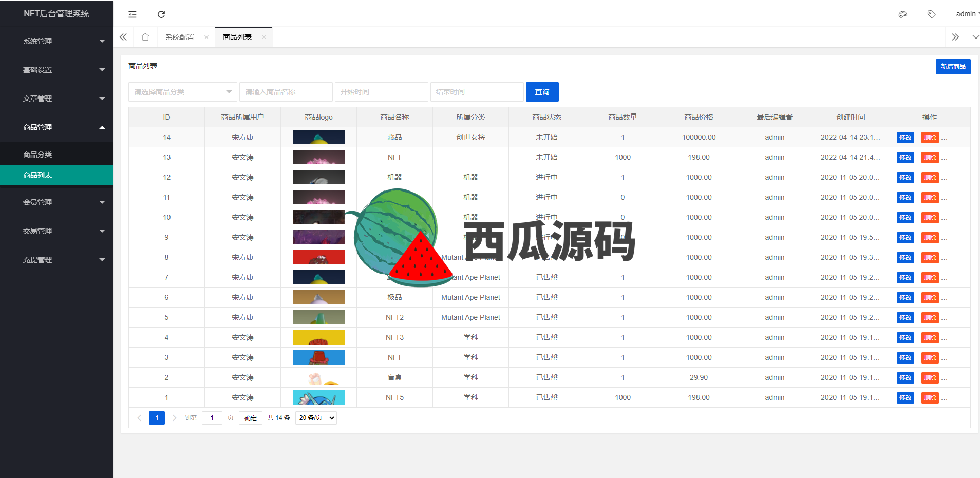Open 商品分类 in the sidebar

pyautogui.click(x=56, y=155)
